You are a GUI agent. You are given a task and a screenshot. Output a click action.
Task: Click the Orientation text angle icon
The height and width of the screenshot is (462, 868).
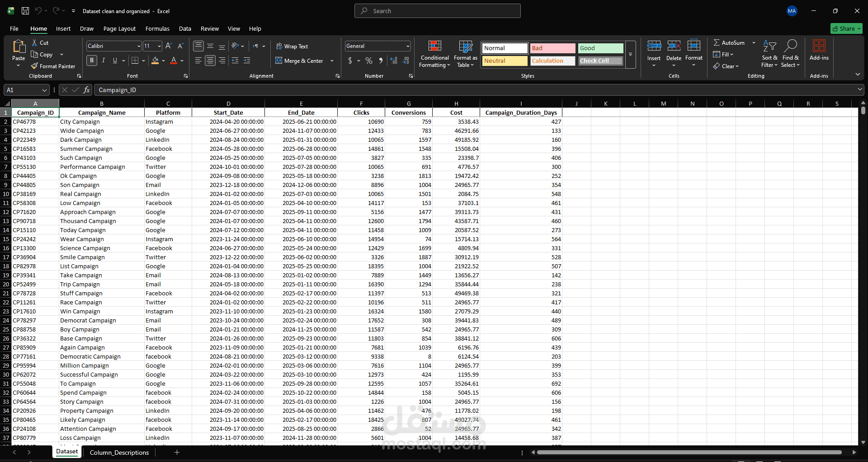pyautogui.click(x=235, y=46)
